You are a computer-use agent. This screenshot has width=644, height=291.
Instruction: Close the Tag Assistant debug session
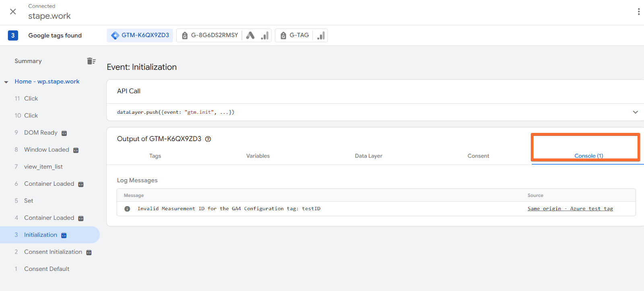(x=13, y=12)
